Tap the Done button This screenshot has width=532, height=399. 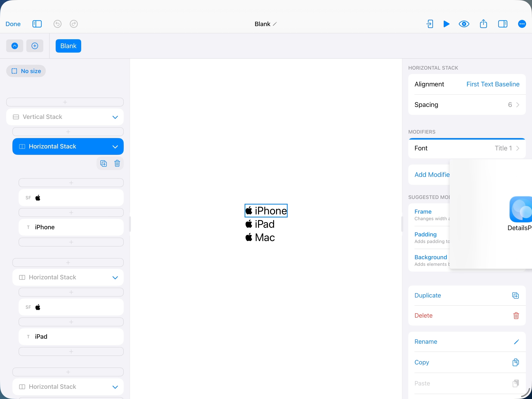click(13, 24)
